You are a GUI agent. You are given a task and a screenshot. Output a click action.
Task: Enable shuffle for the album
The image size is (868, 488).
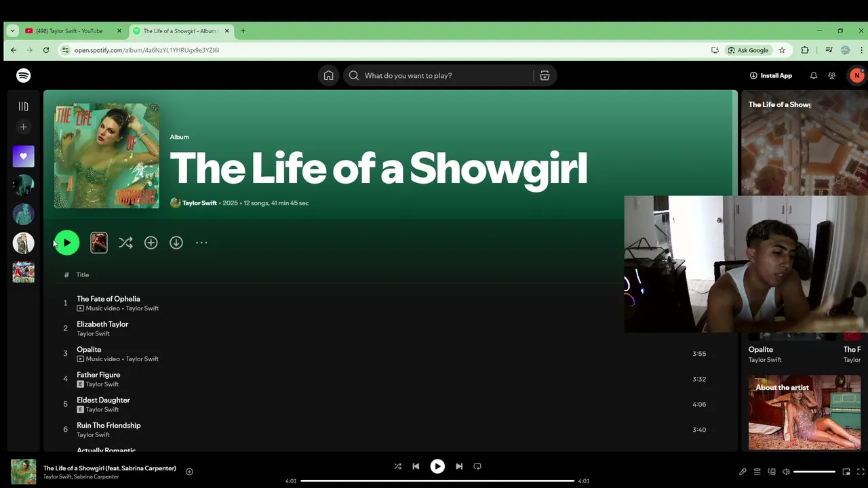(x=125, y=243)
